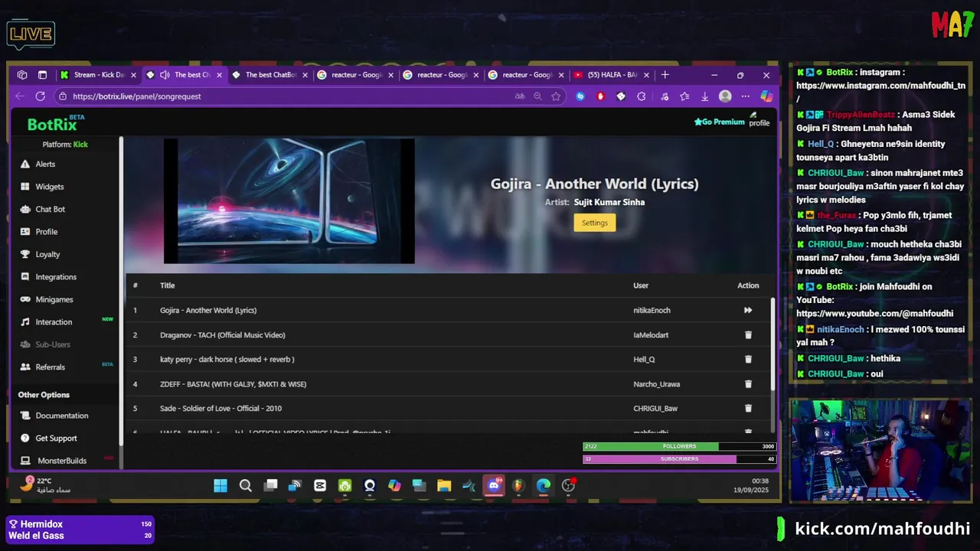Open the Copilot icon in Edge

pos(766,96)
